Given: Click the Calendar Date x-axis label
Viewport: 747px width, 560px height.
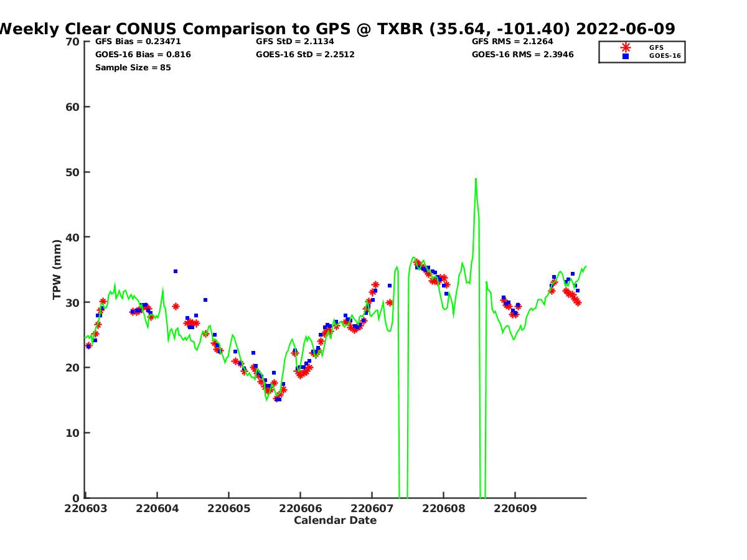Looking at the screenshot, I should pyautogui.click(x=336, y=521).
